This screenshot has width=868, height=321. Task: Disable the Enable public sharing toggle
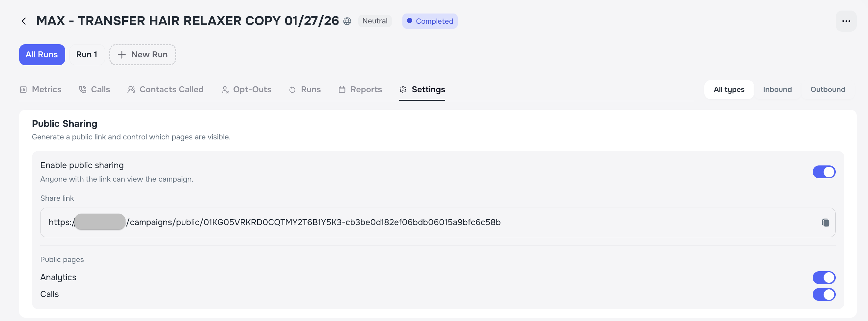824,172
